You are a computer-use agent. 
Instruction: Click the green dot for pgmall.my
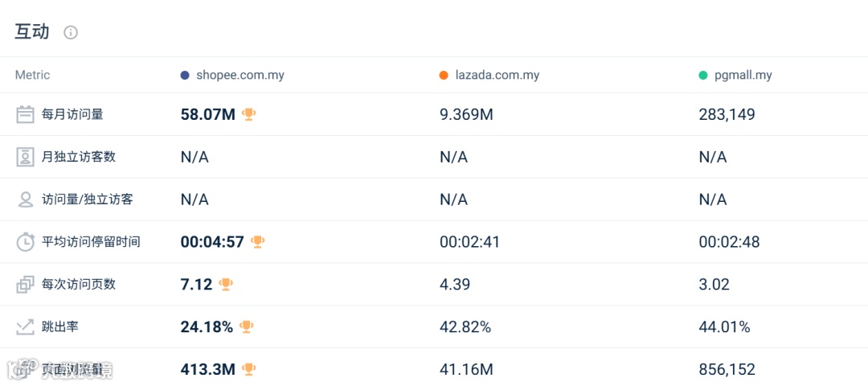(703, 76)
